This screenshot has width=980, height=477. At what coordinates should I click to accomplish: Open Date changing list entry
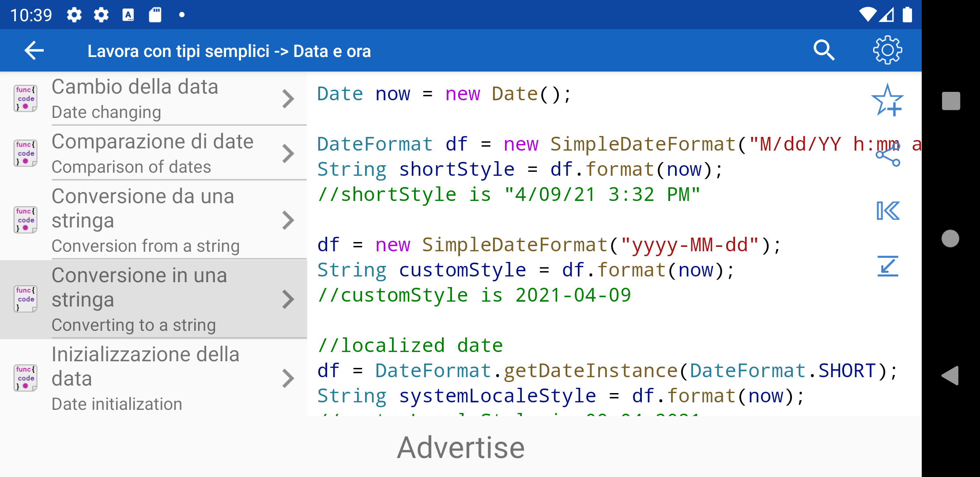pyautogui.click(x=154, y=98)
